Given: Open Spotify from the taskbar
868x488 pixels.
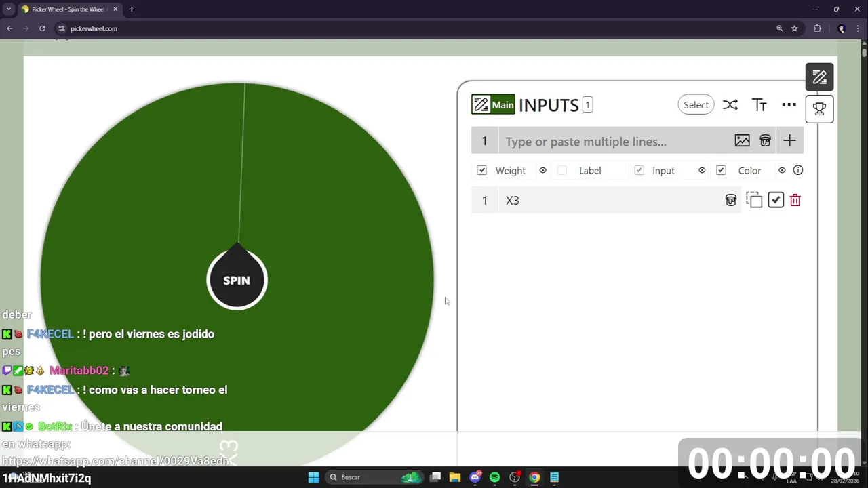Looking at the screenshot, I should point(494,477).
